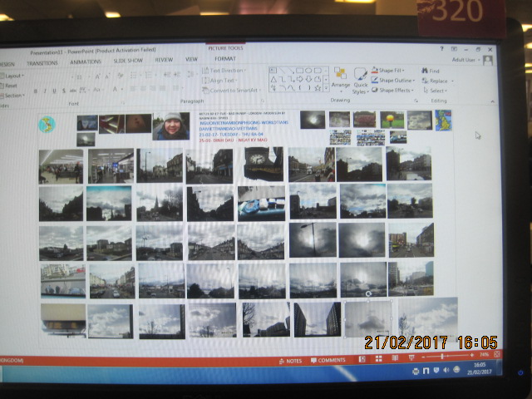Click the 74% zoom level text
Image resolution: width=532 pixels, height=399 pixels.
[x=484, y=355]
